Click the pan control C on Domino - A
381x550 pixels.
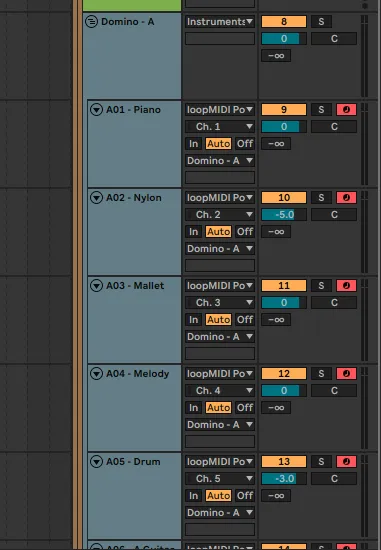coord(334,39)
